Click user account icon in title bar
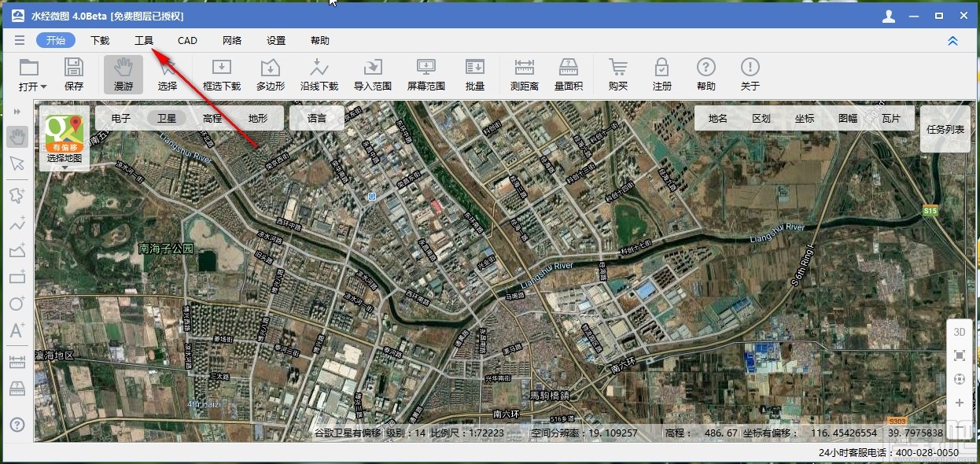Image resolution: width=980 pixels, height=464 pixels. pyautogui.click(x=889, y=16)
